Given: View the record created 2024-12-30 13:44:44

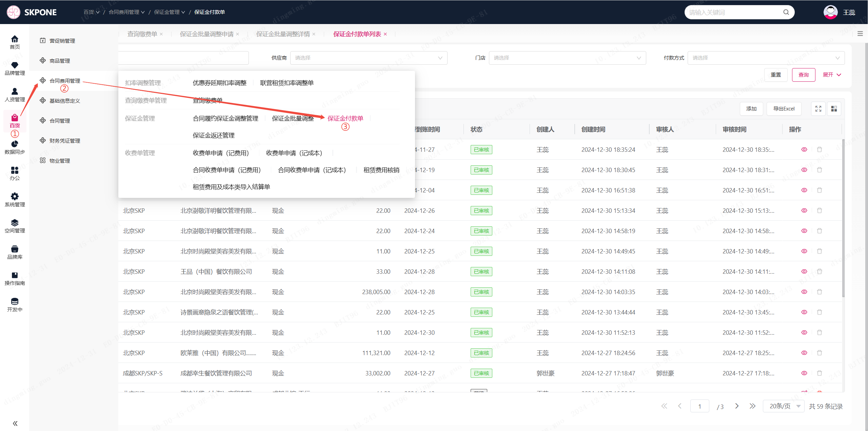Looking at the screenshot, I should pyautogui.click(x=804, y=312).
